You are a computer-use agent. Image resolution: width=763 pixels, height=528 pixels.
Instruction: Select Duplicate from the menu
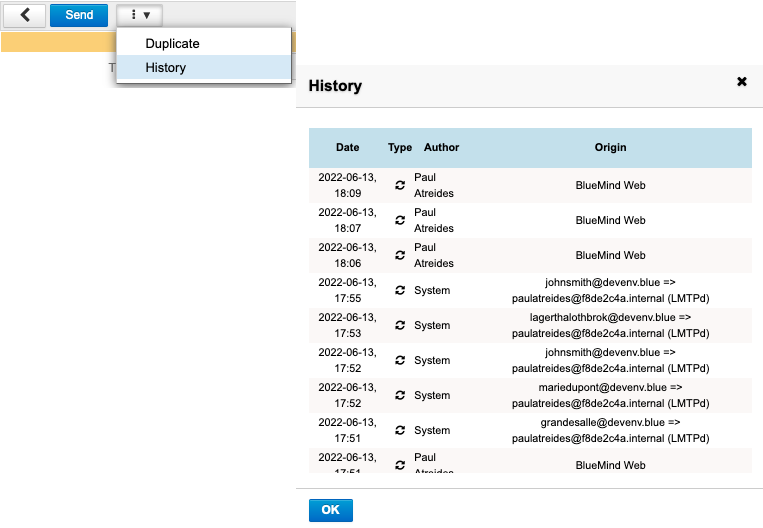click(172, 44)
